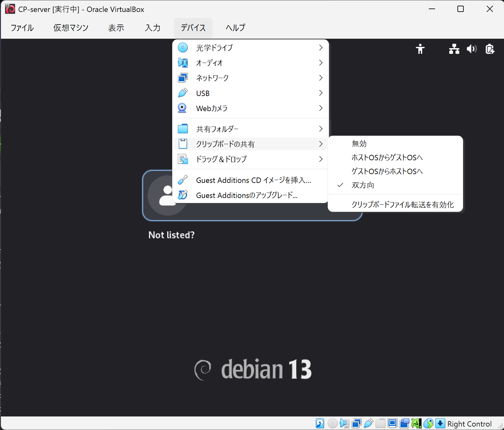Expand the Webカメラ submenu
The height and width of the screenshot is (430, 504).
click(x=251, y=108)
